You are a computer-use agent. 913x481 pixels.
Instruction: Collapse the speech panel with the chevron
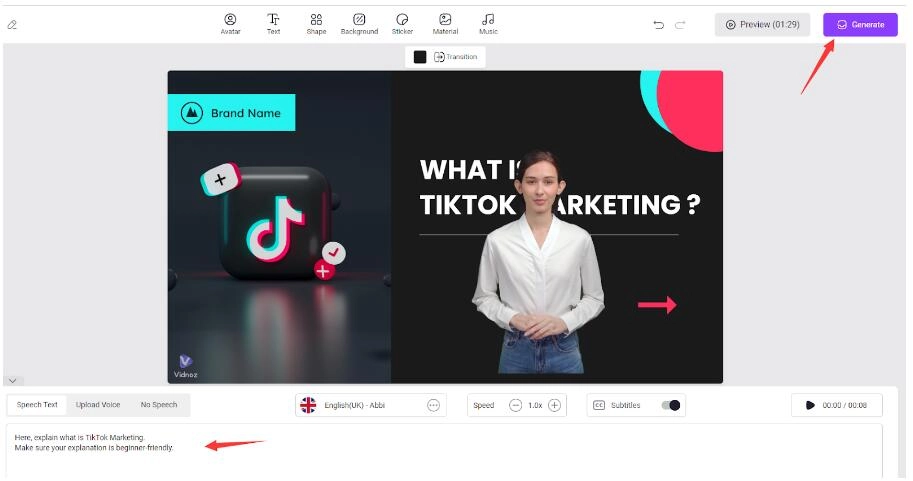[14, 380]
